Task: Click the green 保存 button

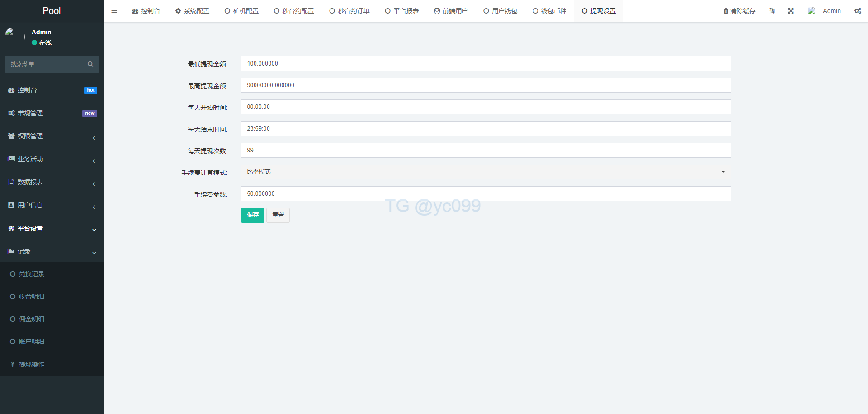Action: (x=252, y=215)
